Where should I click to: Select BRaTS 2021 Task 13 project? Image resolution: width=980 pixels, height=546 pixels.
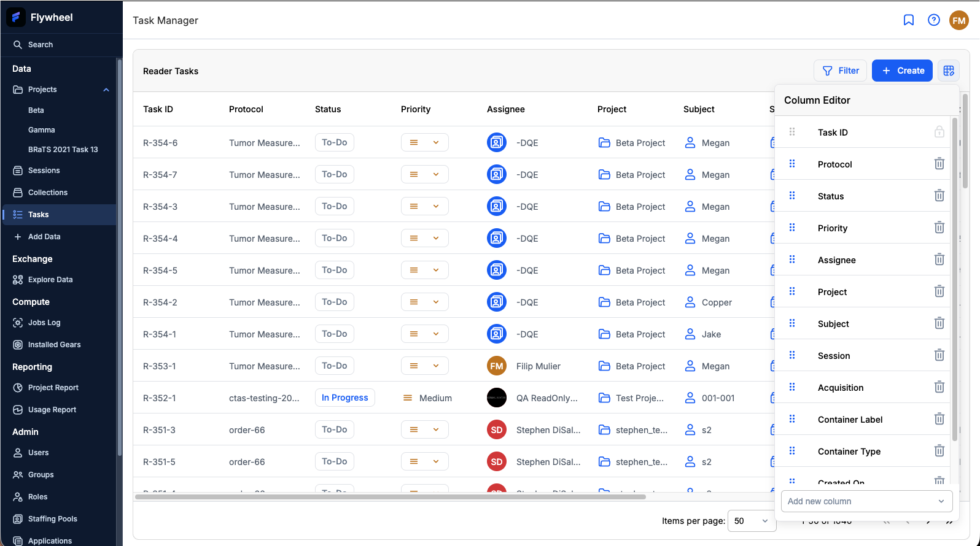pyautogui.click(x=63, y=150)
